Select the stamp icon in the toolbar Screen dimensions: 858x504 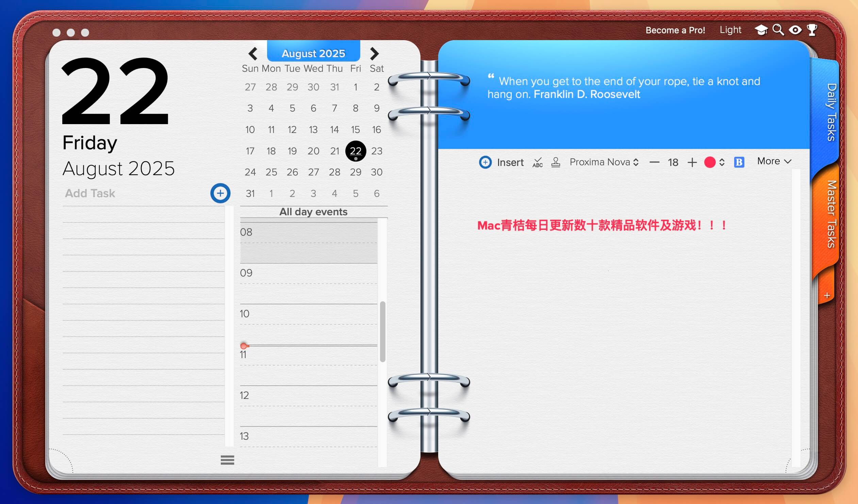point(556,162)
